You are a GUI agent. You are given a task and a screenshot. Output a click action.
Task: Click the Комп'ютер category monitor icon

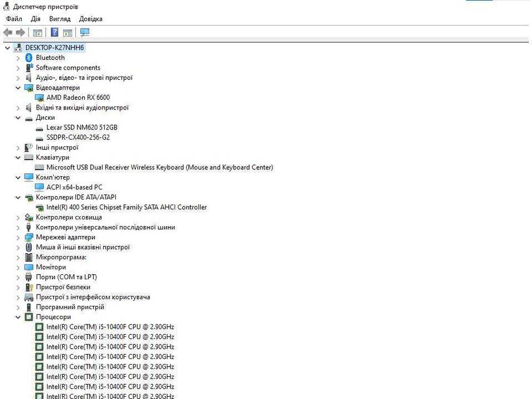(x=29, y=177)
